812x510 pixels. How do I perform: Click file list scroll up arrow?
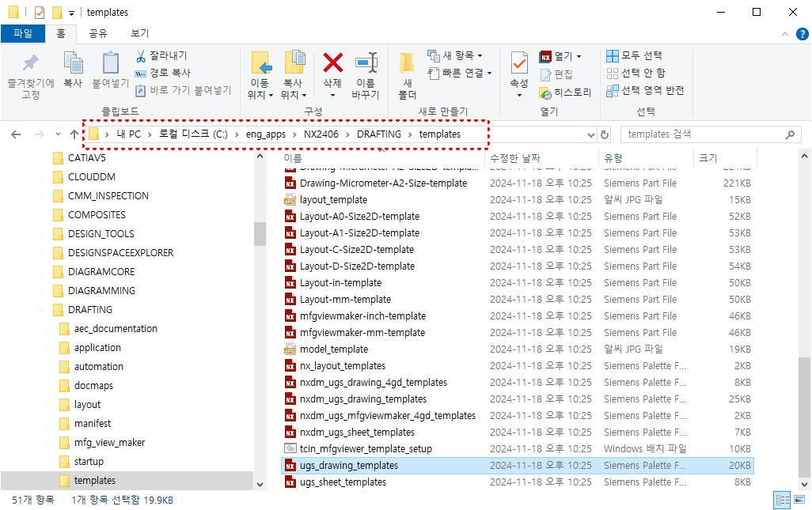804,157
